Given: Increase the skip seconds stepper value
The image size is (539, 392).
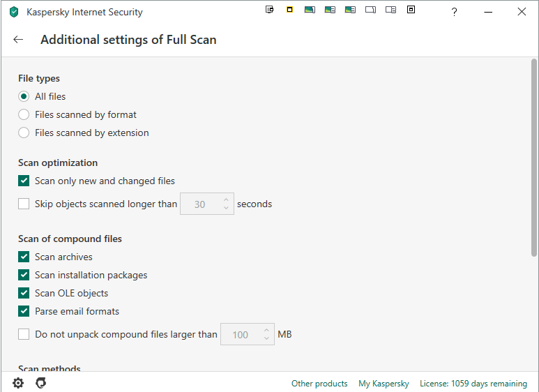Looking at the screenshot, I should point(226,200).
